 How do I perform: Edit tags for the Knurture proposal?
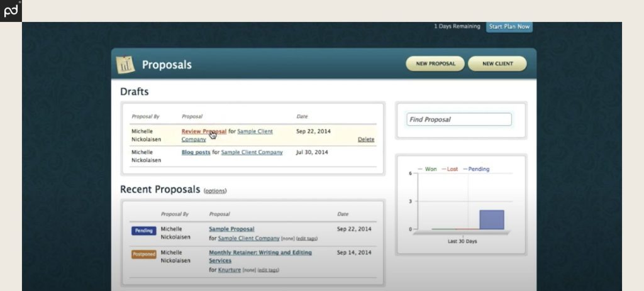click(269, 270)
